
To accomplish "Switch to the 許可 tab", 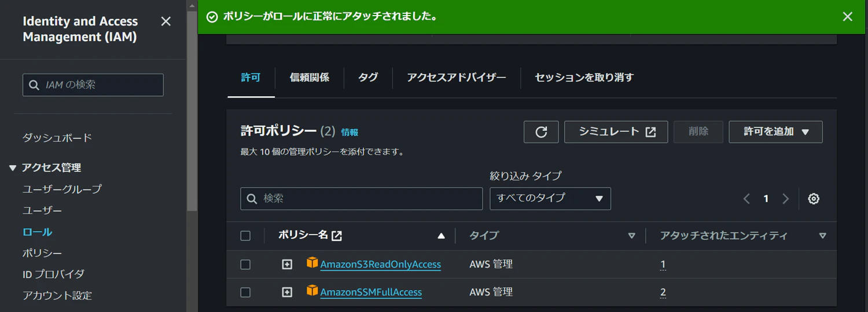I will pos(251,78).
